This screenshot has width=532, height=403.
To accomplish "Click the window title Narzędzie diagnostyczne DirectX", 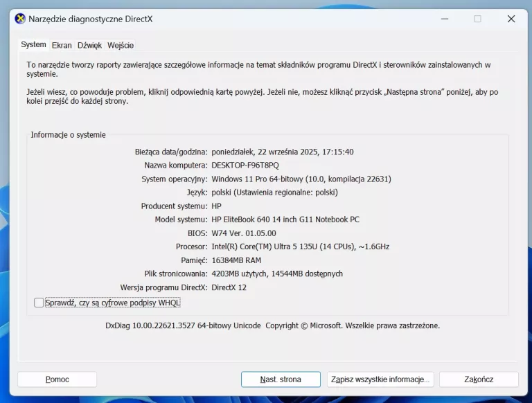I will tap(90, 19).
